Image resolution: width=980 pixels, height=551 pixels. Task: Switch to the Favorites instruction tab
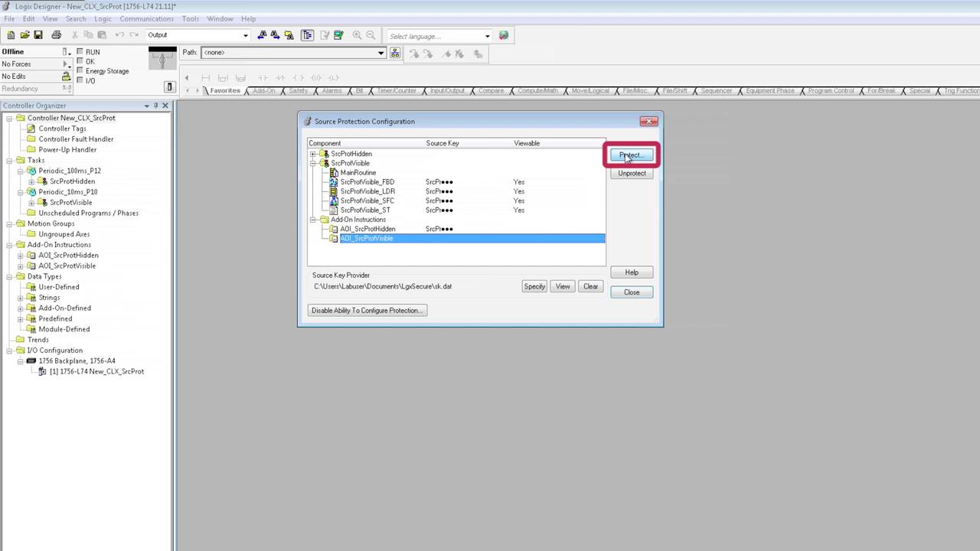point(225,91)
